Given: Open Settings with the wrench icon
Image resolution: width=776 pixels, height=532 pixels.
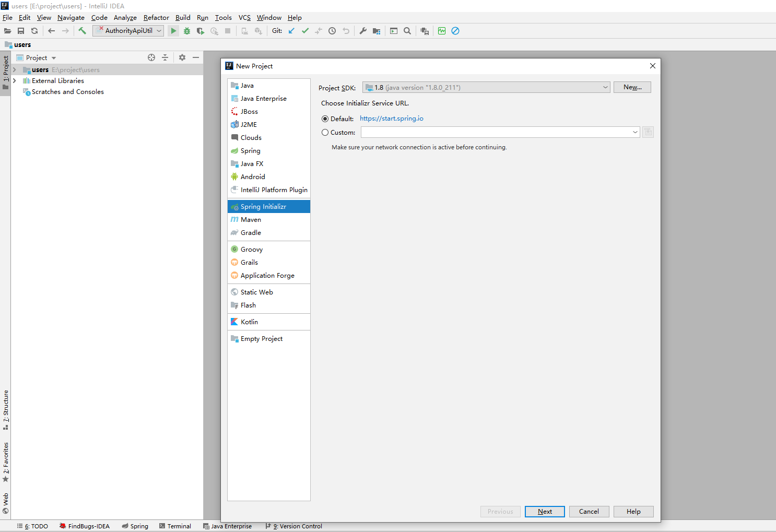Looking at the screenshot, I should 363,31.
